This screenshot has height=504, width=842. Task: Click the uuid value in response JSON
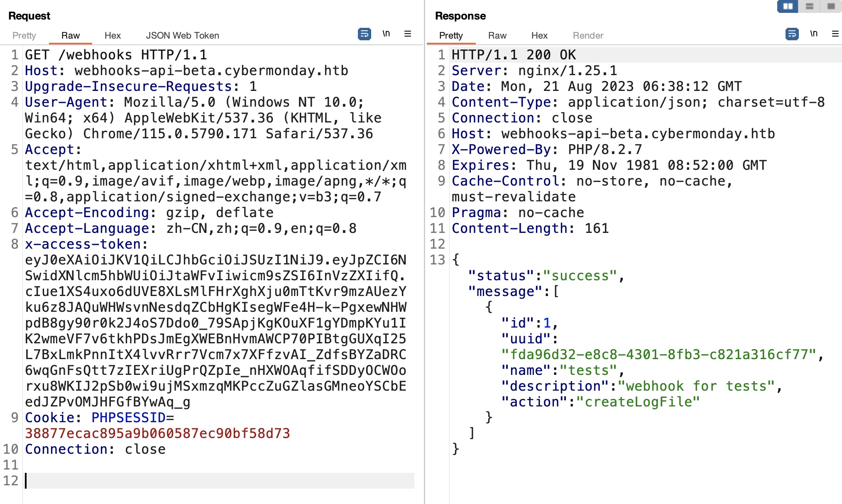pyautogui.click(x=658, y=354)
